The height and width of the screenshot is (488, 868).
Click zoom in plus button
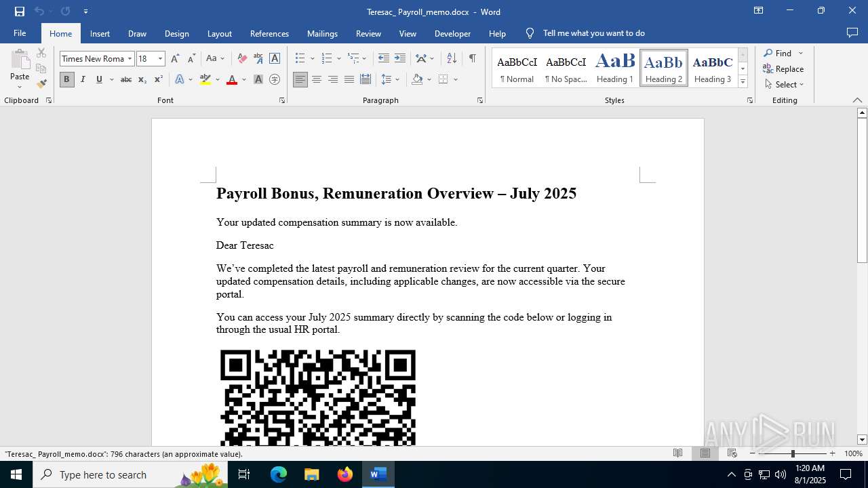click(x=833, y=453)
